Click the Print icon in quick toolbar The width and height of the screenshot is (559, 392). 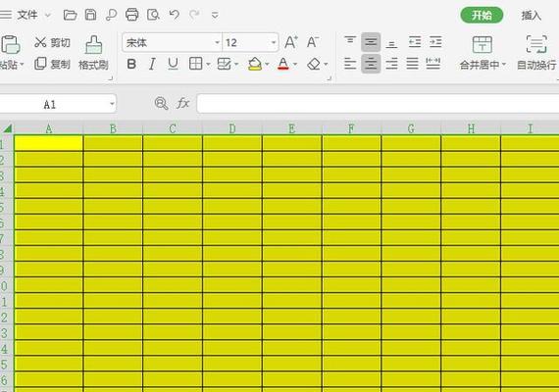point(132,15)
